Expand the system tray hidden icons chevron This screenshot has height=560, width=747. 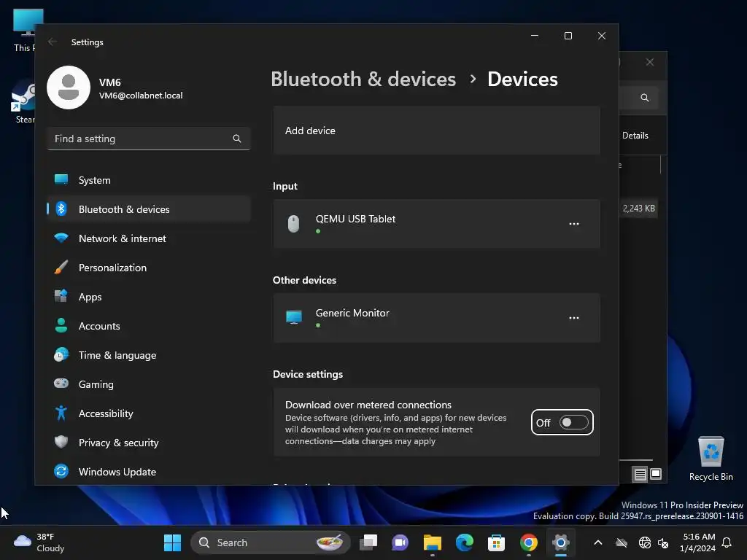(x=598, y=542)
